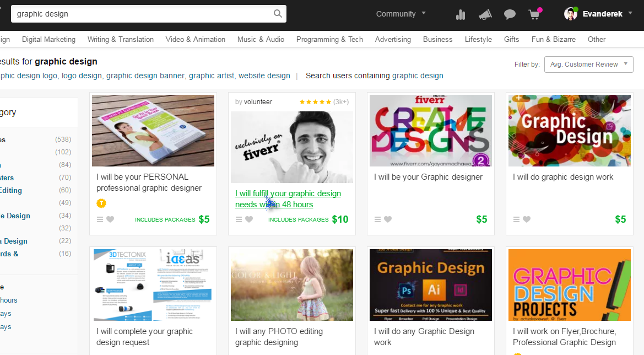Go to the Digital Marketing category
This screenshot has height=355, width=644.
[x=48, y=40]
